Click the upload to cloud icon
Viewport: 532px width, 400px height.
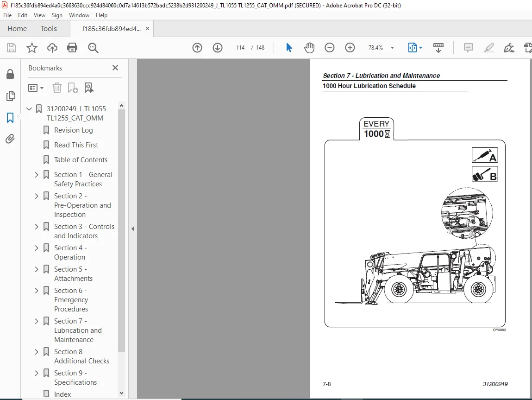coord(52,48)
